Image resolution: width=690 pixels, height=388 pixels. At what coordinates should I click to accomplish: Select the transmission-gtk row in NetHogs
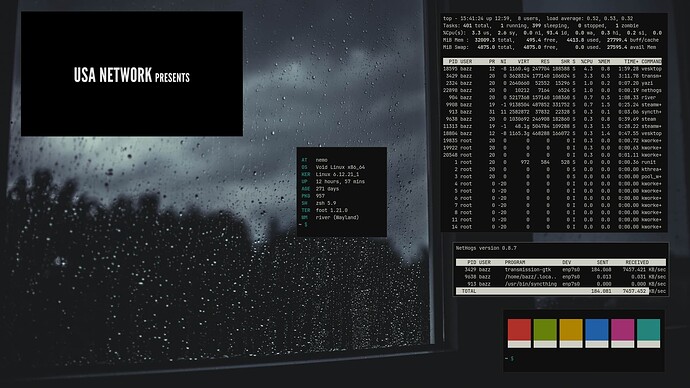[x=561, y=270]
